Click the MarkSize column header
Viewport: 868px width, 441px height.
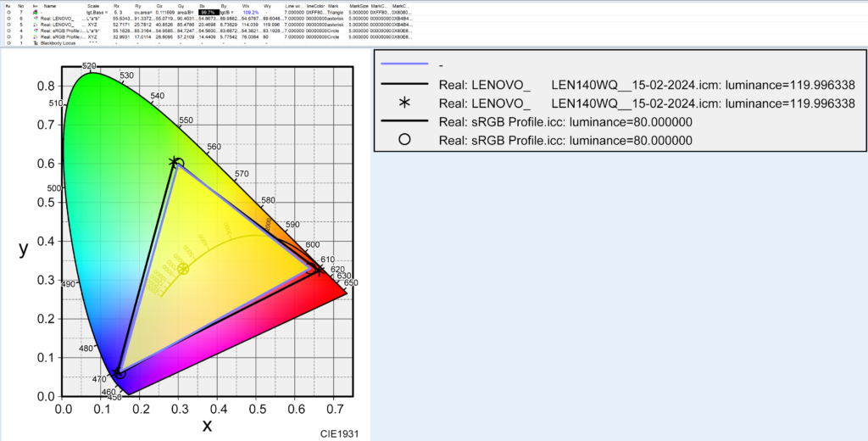[359, 6]
